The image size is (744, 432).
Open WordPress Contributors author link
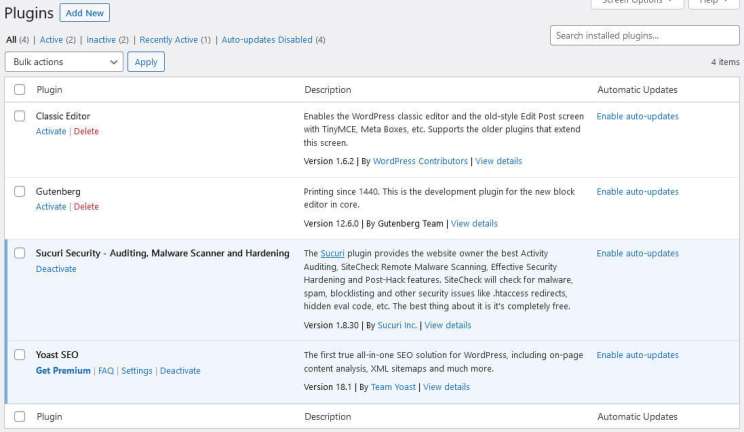click(x=420, y=161)
